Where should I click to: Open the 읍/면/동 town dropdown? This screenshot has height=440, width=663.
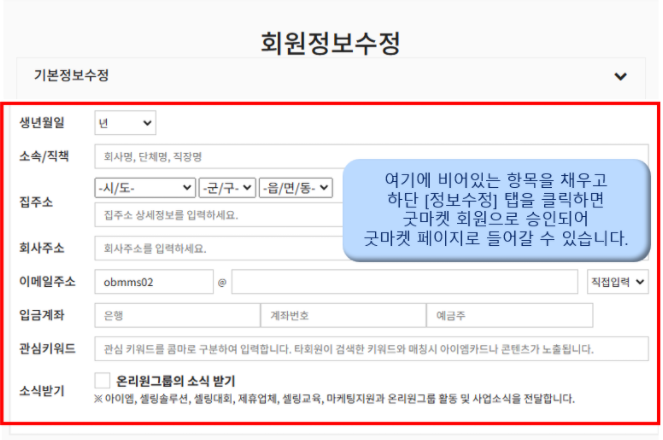point(287,188)
